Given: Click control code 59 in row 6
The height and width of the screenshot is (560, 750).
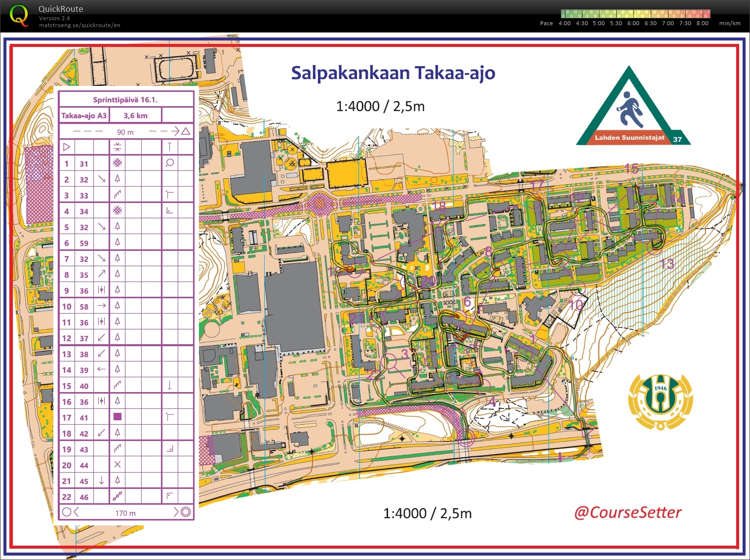Looking at the screenshot, I should tap(84, 243).
